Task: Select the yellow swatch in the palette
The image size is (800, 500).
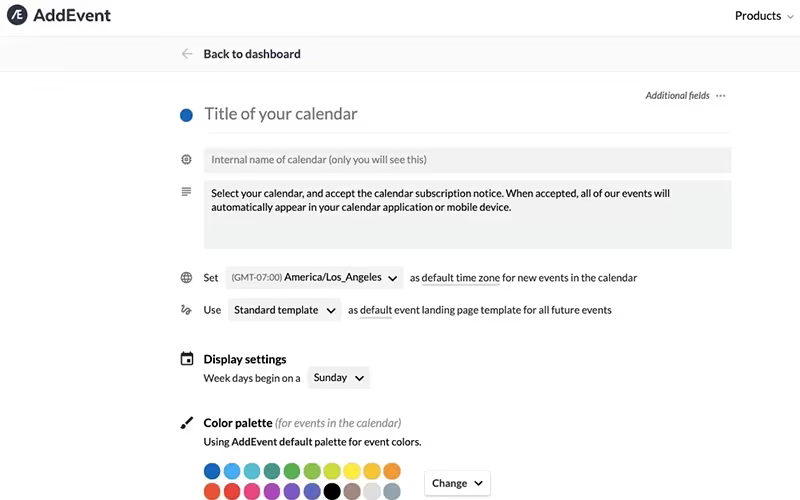Action: [x=352, y=471]
